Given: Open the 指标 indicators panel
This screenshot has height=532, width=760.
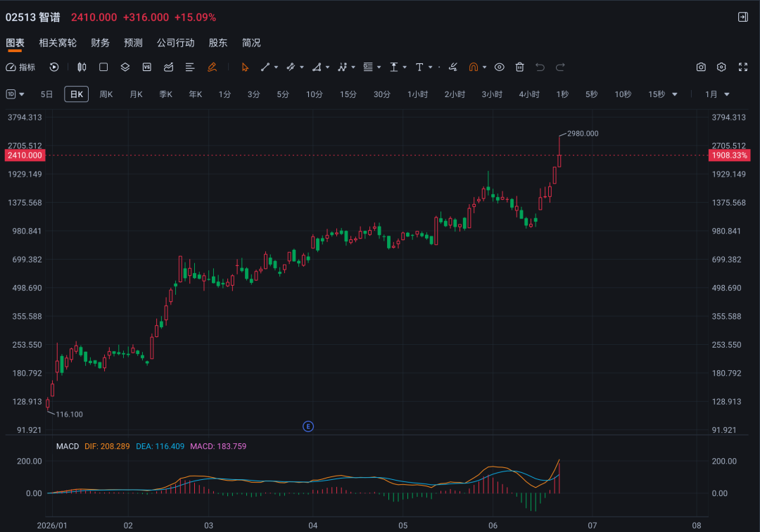Looking at the screenshot, I should [20, 68].
